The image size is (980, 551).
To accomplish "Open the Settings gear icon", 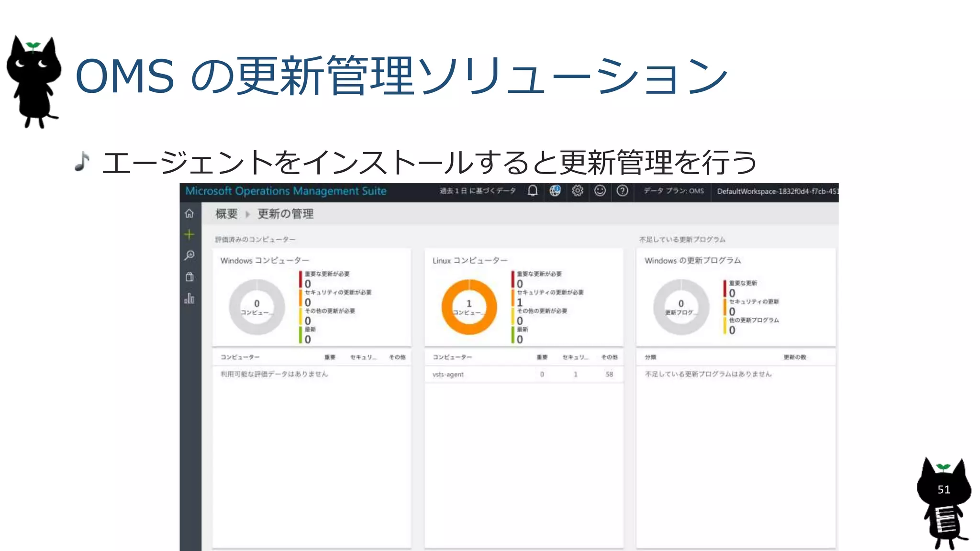I will (x=578, y=191).
